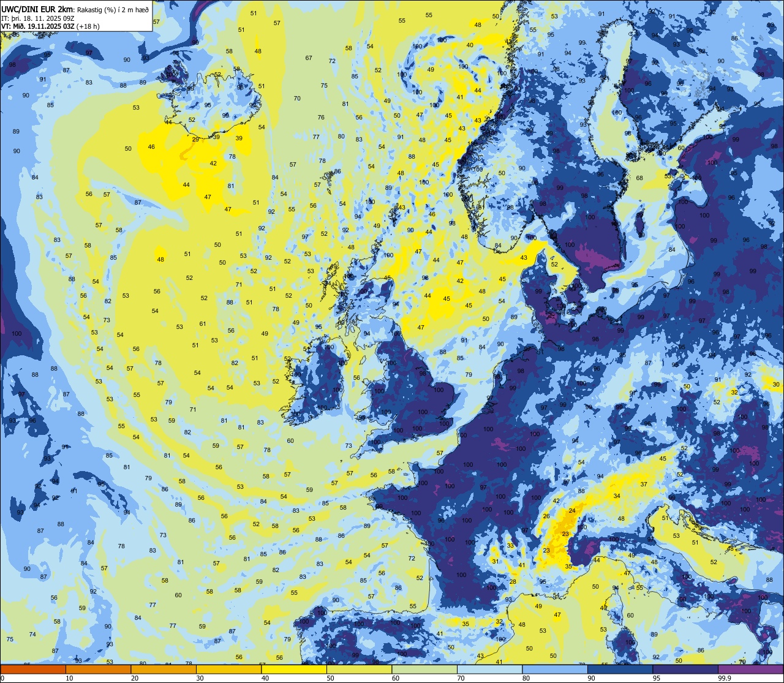Click the 50–60 pale yellow legend segment
Screen dimensions: 784x683
(x=360, y=670)
